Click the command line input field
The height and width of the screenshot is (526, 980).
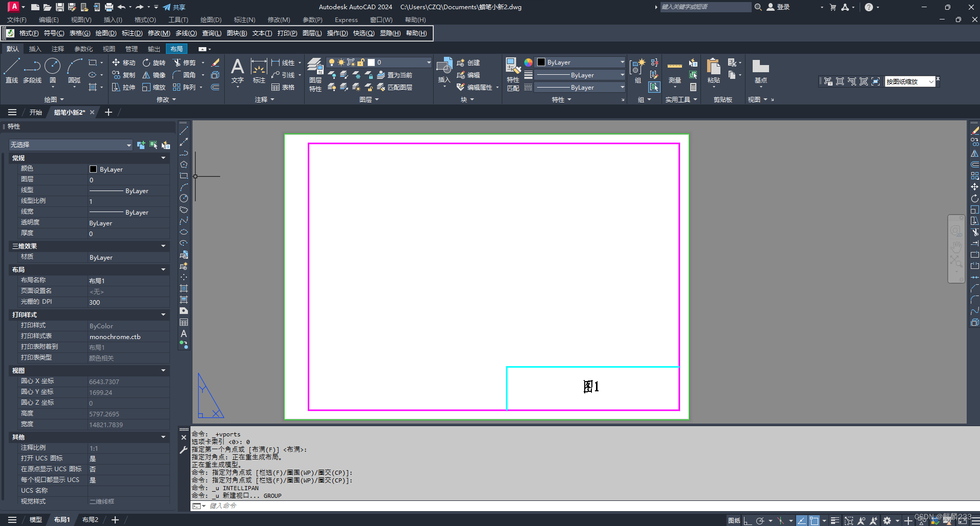coord(584,506)
